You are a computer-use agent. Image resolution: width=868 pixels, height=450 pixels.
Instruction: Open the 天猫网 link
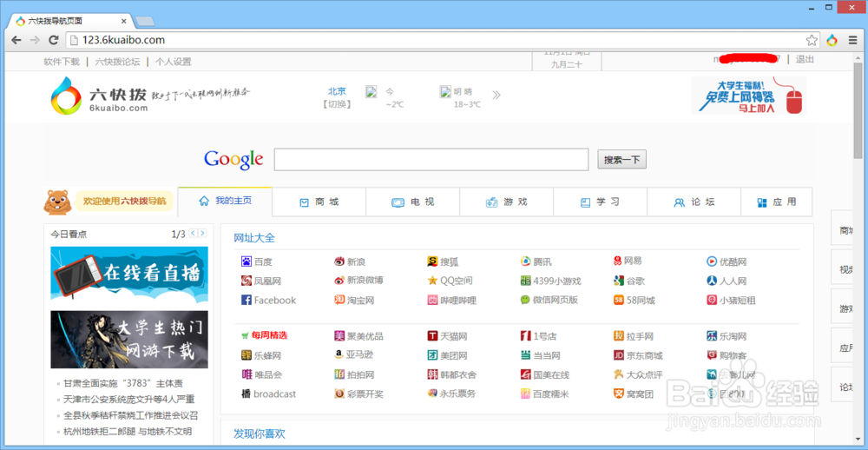[454, 336]
